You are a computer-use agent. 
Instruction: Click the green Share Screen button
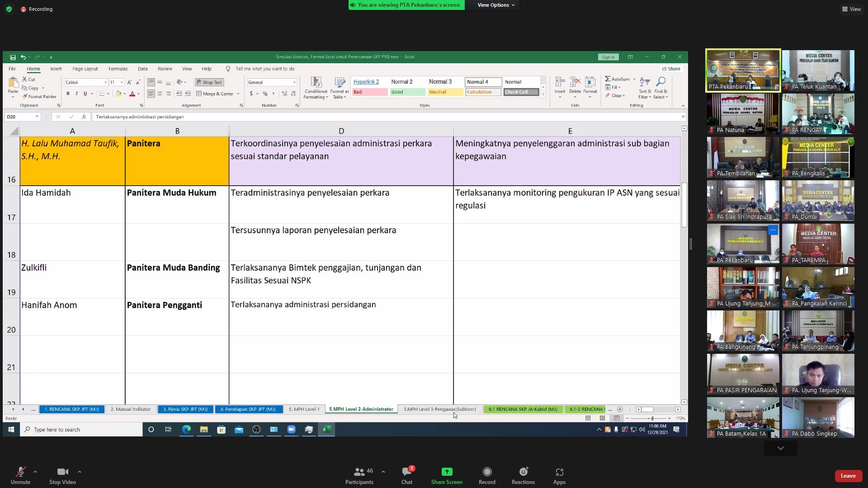447,476
